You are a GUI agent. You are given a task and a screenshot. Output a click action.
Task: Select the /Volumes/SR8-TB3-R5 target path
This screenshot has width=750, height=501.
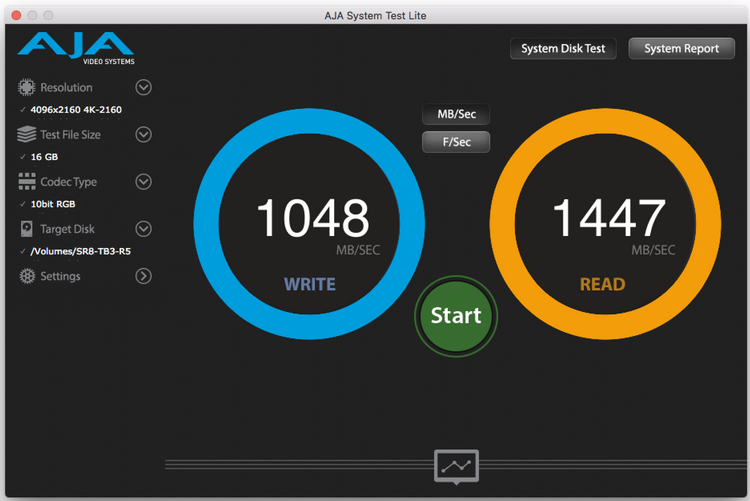[x=80, y=251]
